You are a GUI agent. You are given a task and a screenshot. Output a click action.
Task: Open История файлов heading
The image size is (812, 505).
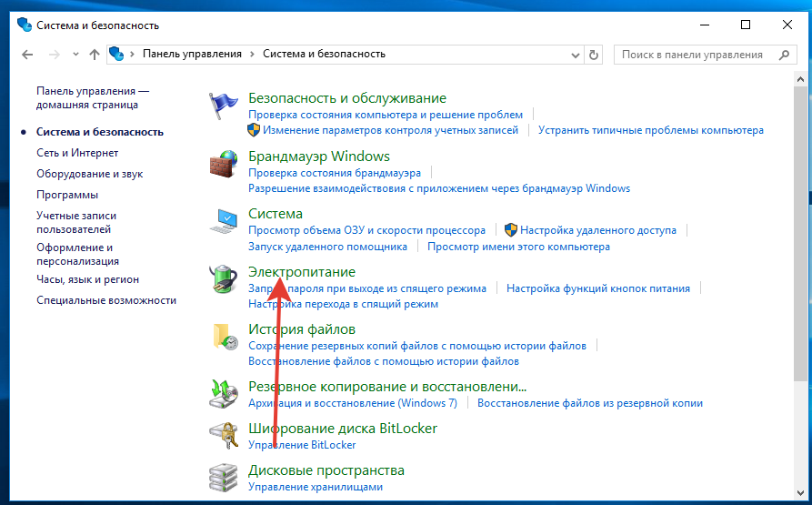[302, 329]
